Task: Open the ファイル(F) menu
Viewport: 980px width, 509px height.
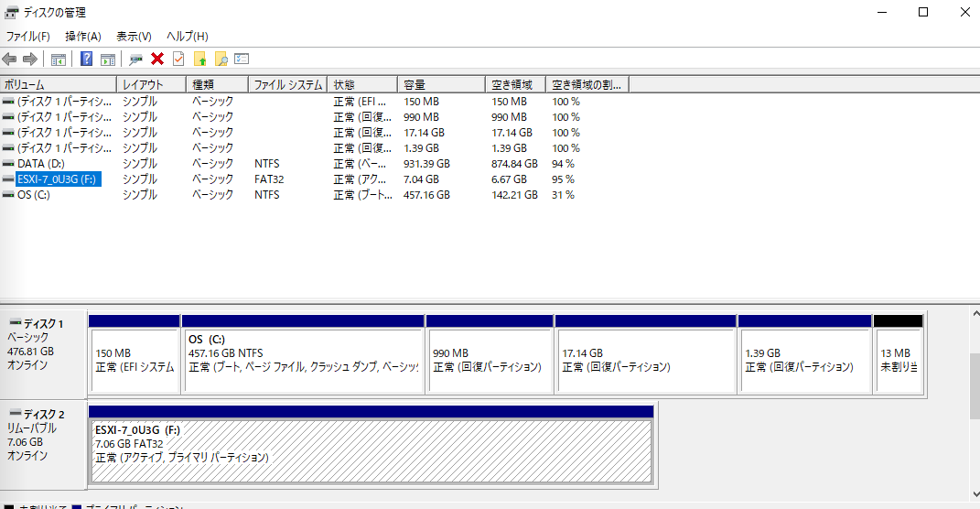Action: [x=27, y=37]
